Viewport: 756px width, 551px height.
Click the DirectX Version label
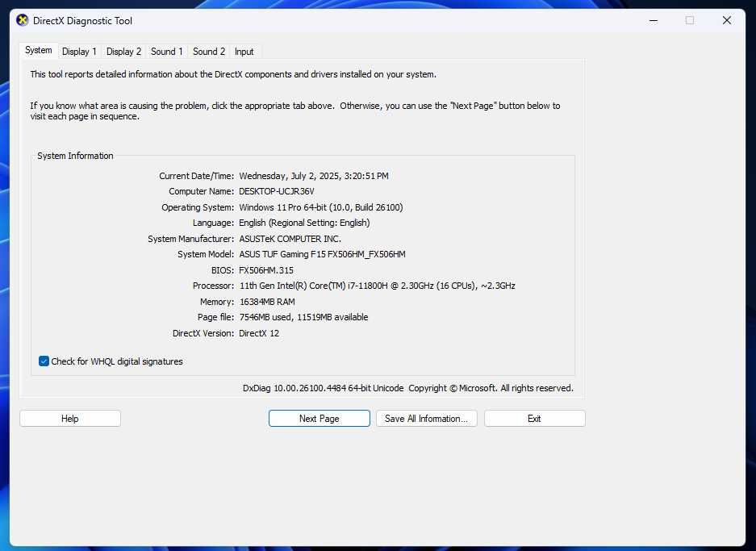pyautogui.click(x=203, y=333)
